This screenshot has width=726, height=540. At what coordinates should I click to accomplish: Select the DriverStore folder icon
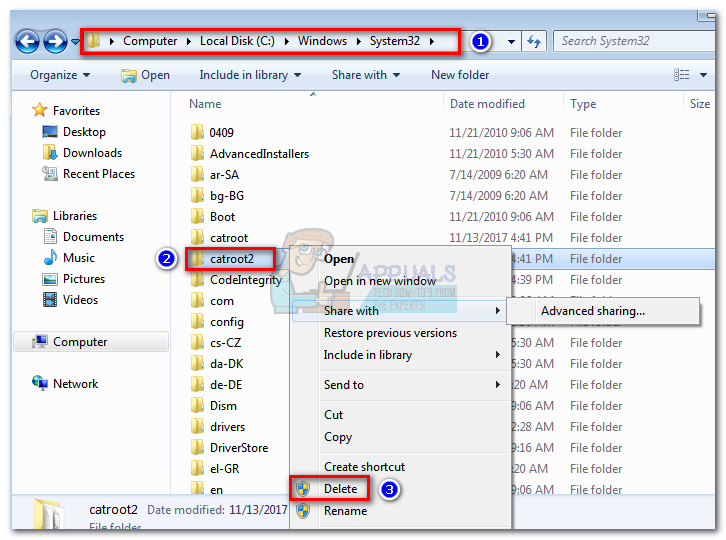(x=197, y=447)
